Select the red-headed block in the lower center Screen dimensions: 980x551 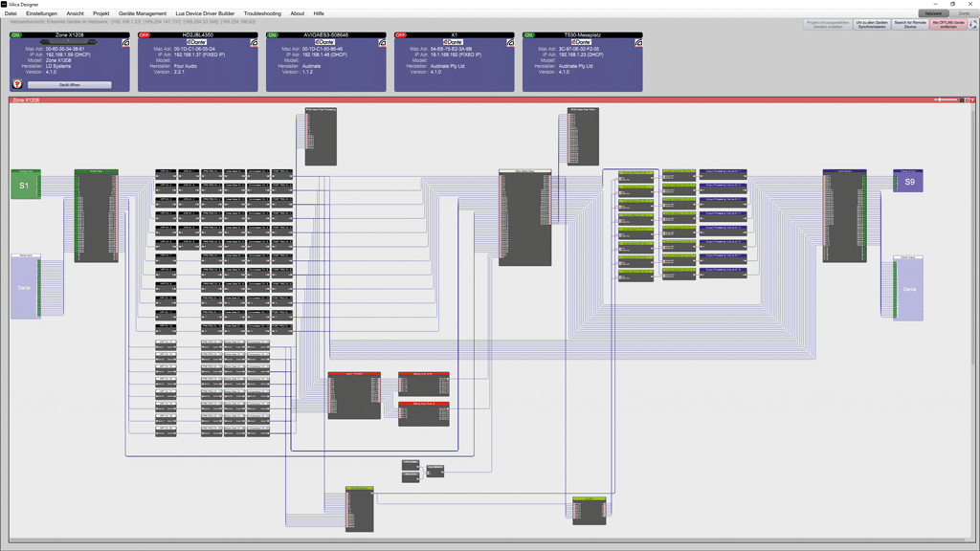click(354, 395)
